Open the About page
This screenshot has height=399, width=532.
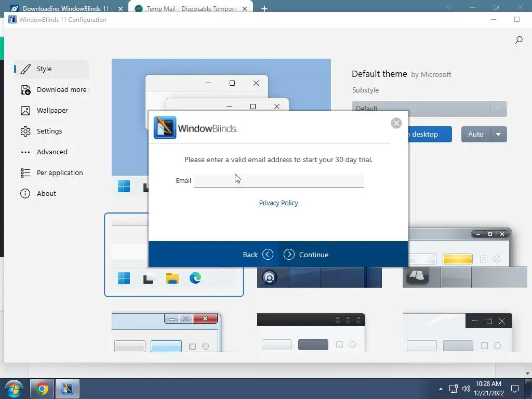51,193
